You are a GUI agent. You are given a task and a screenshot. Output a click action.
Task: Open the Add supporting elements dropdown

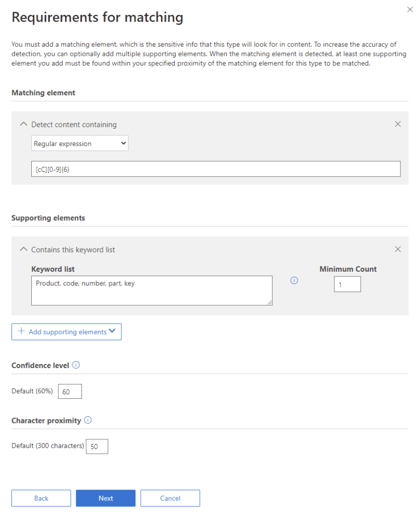[x=67, y=332]
